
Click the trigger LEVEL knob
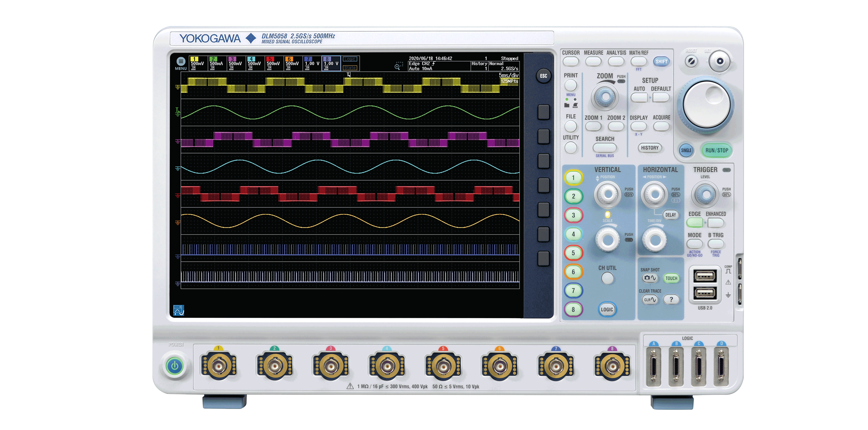tap(705, 195)
